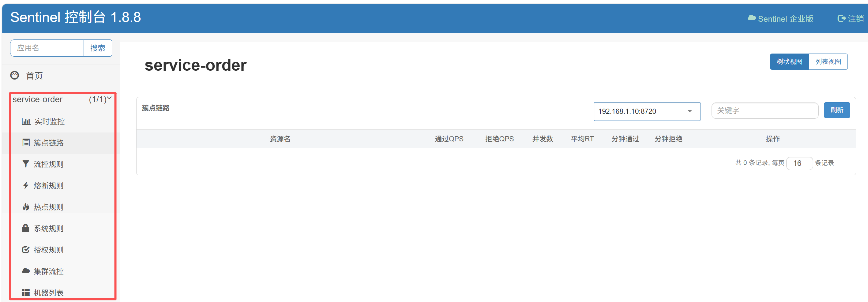Viewport: 868px width, 302px height.
Task: Click the cloud icon for 集群流控
Action: coord(26,271)
